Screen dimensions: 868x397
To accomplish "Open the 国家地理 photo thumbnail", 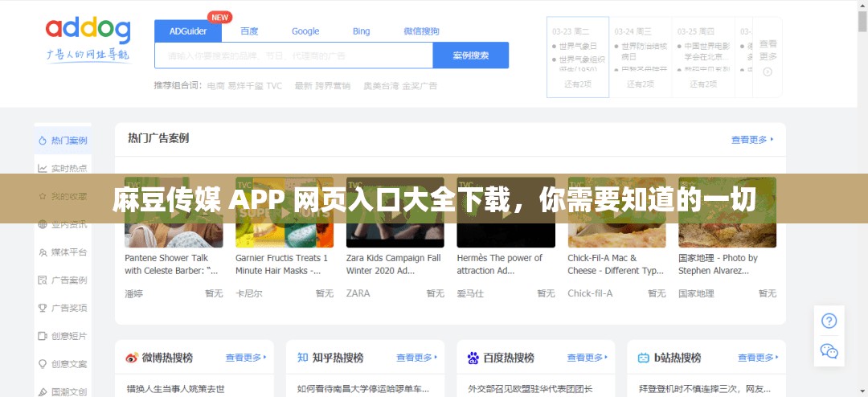I will pyautogui.click(x=727, y=212).
